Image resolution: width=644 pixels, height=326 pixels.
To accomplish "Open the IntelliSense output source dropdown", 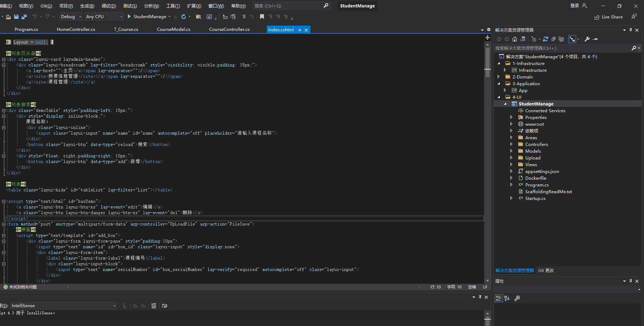I will tap(64, 306).
